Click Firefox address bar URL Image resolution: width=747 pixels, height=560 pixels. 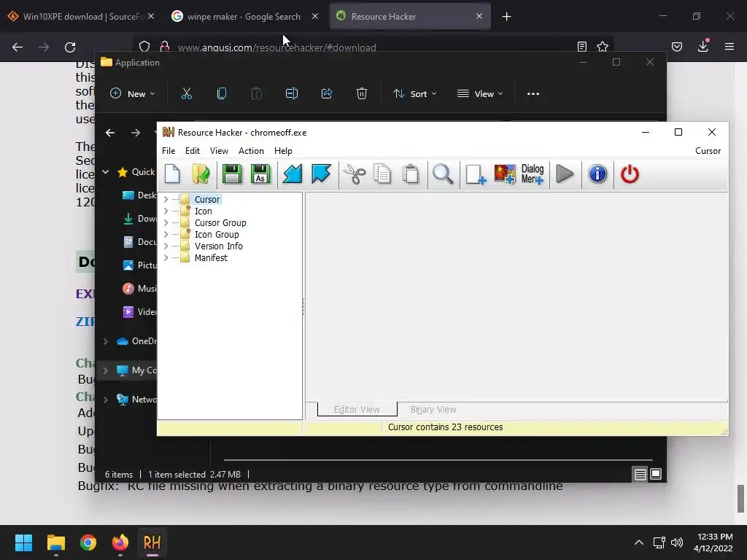pyautogui.click(x=276, y=47)
